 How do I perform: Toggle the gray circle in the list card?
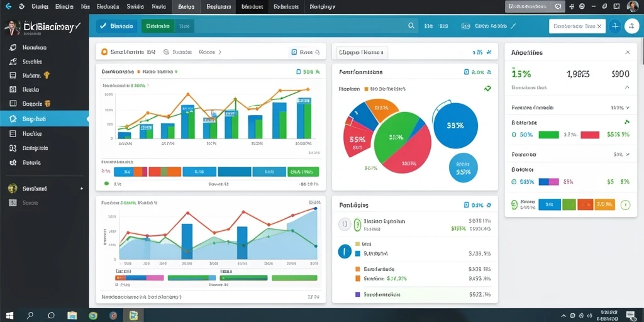[x=344, y=224]
